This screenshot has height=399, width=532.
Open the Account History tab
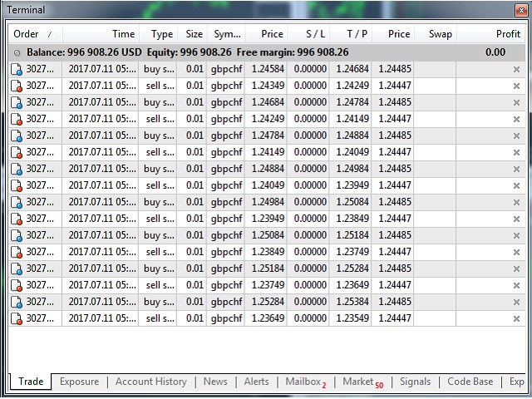click(150, 382)
